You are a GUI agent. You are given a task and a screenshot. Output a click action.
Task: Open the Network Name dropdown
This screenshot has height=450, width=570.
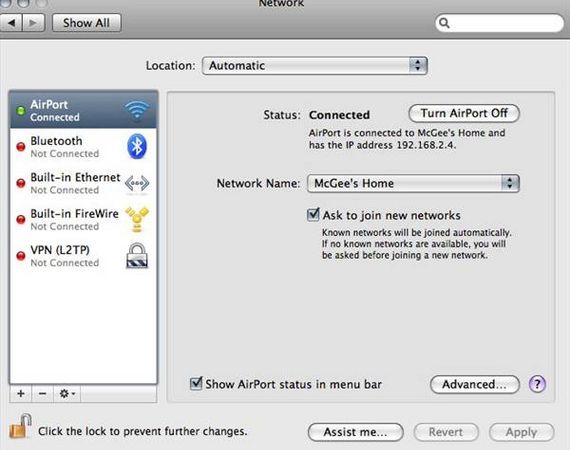click(413, 183)
